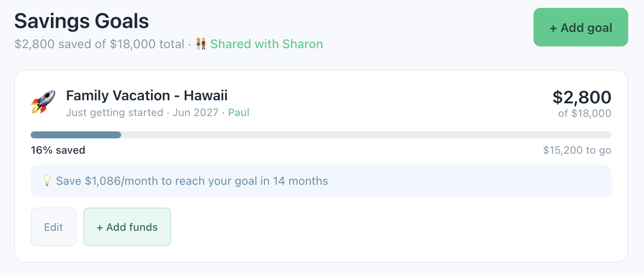This screenshot has height=275, width=644.
Task: Click the plus icon on the Add goal button
Action: [553, 27]
